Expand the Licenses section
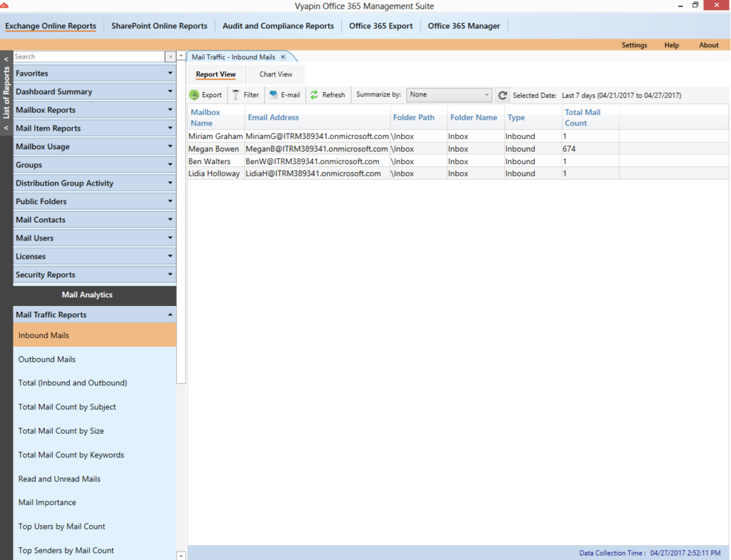This screenshot has height=560, width=731. point(95,256)
